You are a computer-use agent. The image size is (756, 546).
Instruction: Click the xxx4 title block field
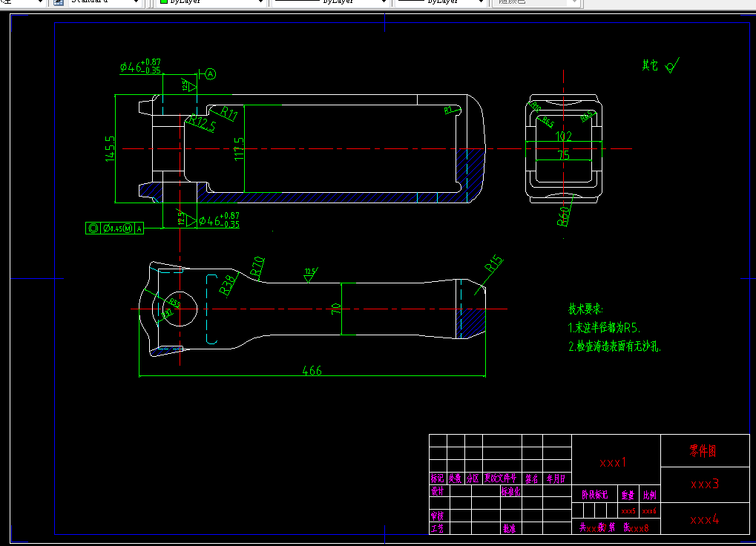click(704, 519)
